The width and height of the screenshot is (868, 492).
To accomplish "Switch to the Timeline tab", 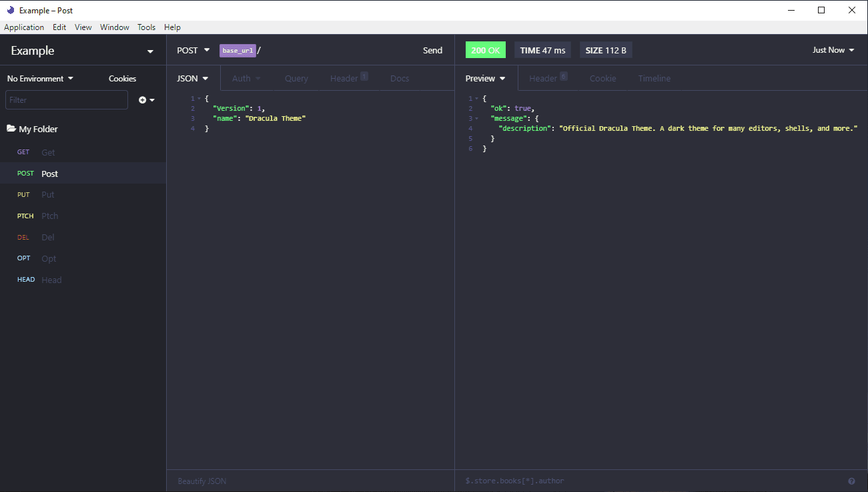I will (654, 78).
